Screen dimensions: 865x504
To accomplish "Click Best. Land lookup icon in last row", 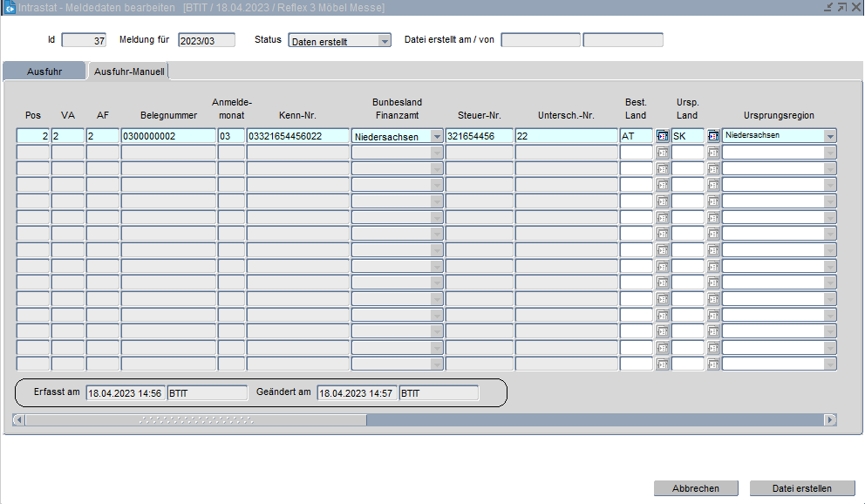I will click(x=662, y=364).
